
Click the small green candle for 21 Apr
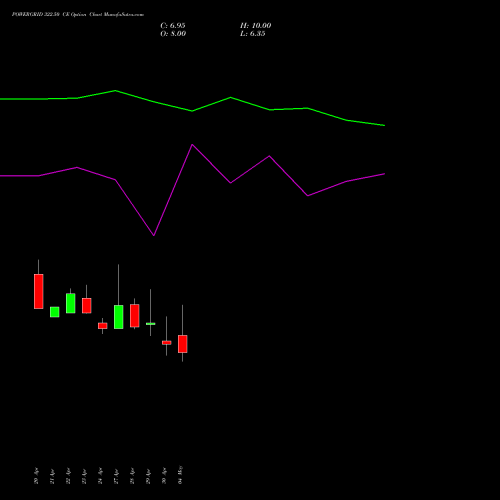pos(55,312)
